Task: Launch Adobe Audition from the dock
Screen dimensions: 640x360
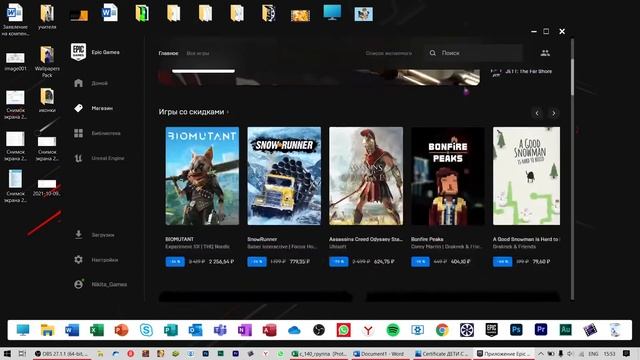Action: coord(565,330)
